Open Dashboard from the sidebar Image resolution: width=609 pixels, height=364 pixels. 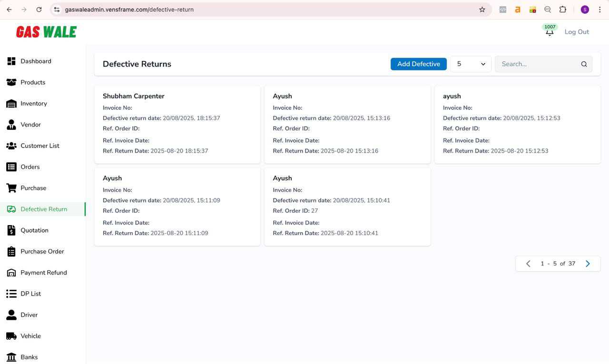pos(36,61)
